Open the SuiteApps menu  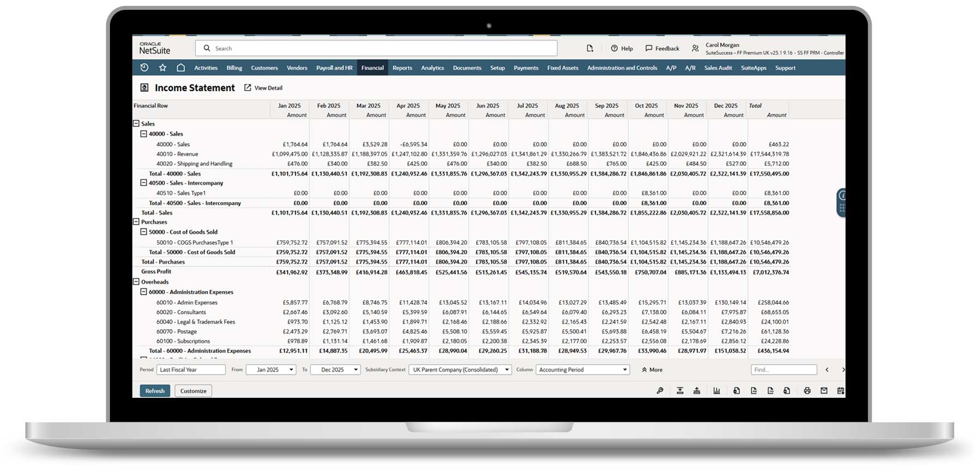click(x=754, y=68)
